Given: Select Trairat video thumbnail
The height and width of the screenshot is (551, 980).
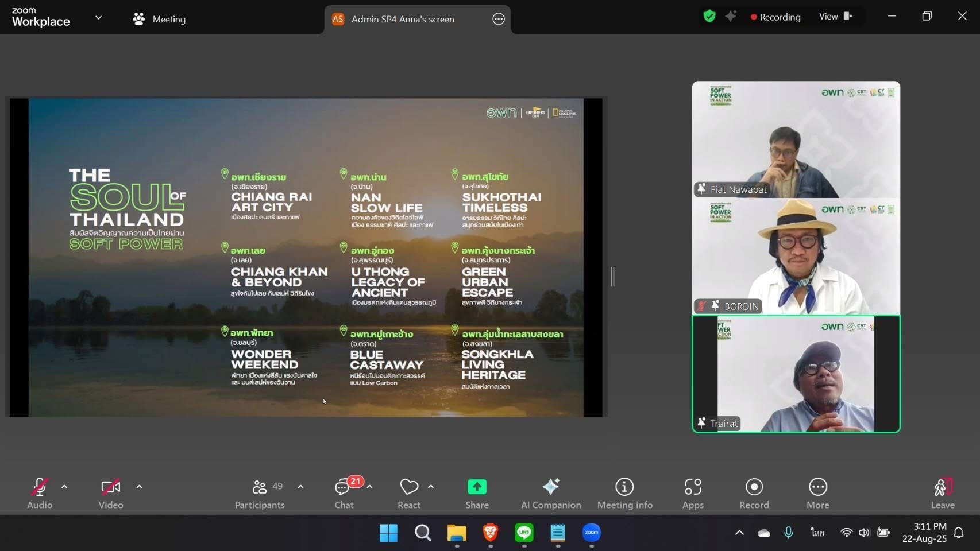Looking at the screenshot, I should tap(796, 374).
